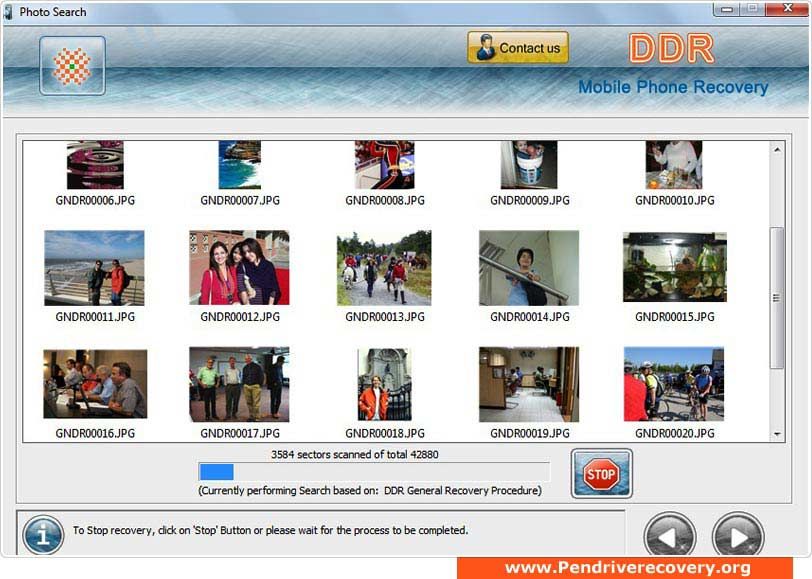Select thumbnail of GNDR00008.JPG
Viewport: 812px width, 579px height.
point(385,165)
